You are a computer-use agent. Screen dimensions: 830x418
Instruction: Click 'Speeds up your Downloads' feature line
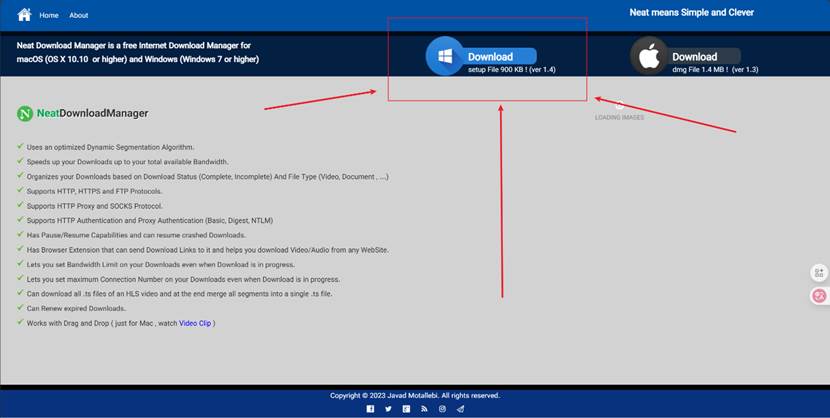pos(128,162)
